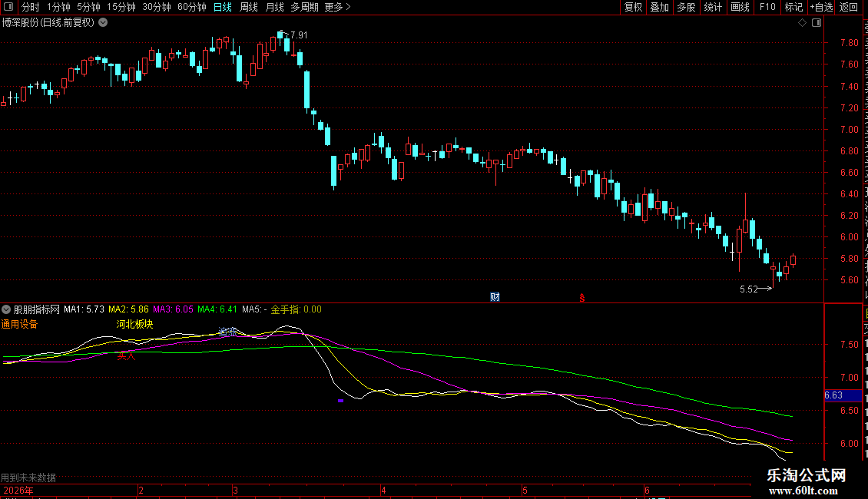Switch to 周线 weekly chart
This screenshot has height=499, width=868.
click(x=249, y=7)
